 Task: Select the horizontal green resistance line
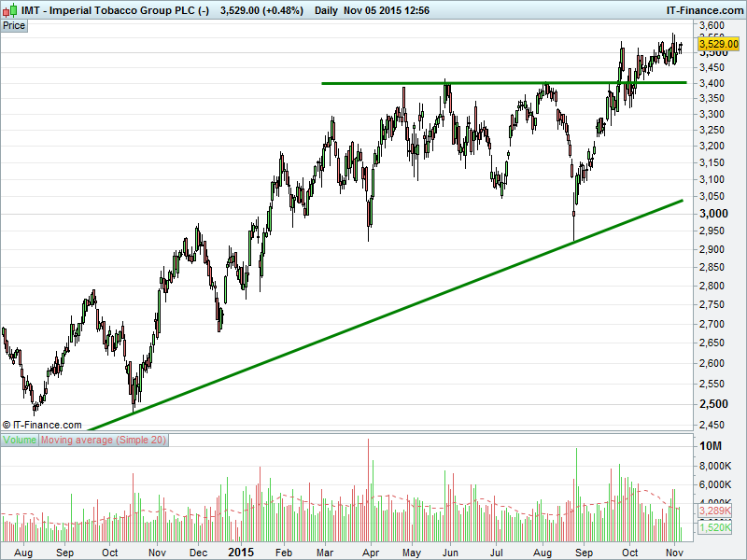[504, 83]
